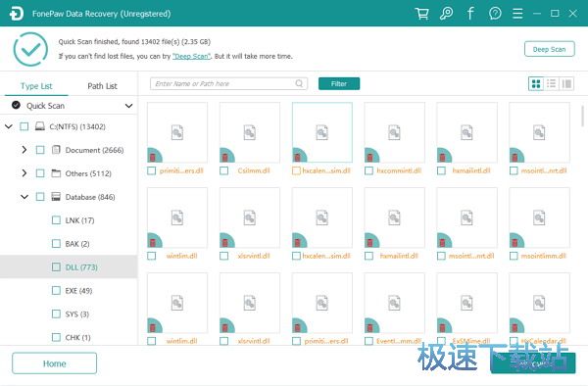Open the Facebook icon in title bar
Viewport: 588px width, 386px height.
[x=470, y=14]
